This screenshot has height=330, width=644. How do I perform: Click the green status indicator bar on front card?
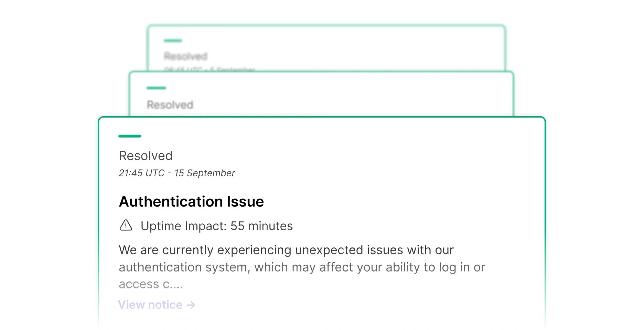click(x=129, y=136)
